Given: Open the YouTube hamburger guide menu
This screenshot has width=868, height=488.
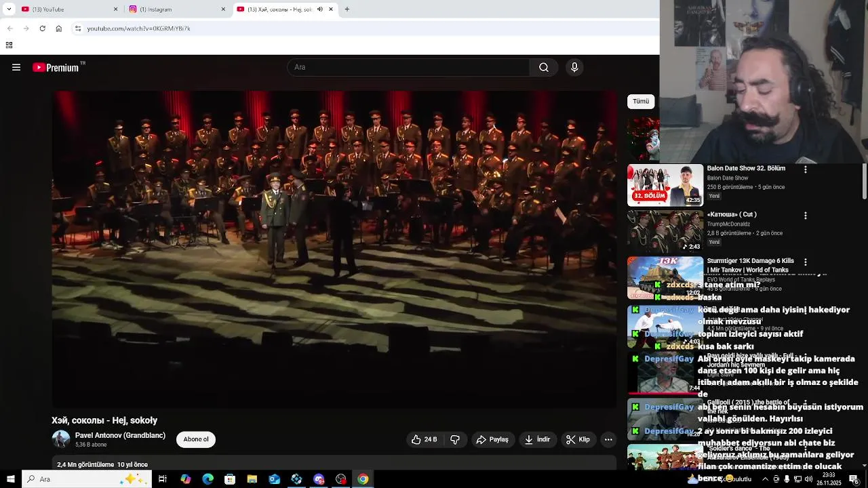Looking at the screenshot, I should click(16, 67).
